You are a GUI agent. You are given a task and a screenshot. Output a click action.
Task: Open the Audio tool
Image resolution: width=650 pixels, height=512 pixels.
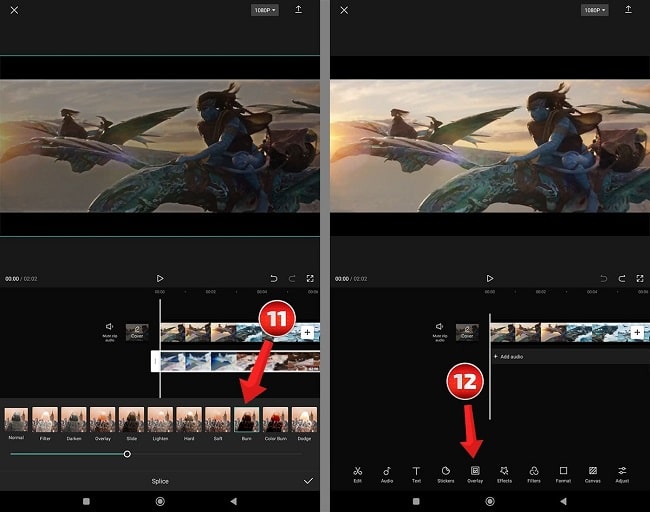(x=387, y=474)
